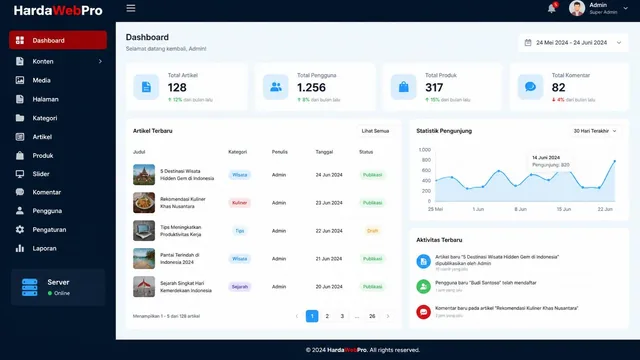Click the Laporan bar chart icon
The width and height of the screenshot is (640, 360).
[20, 248]
